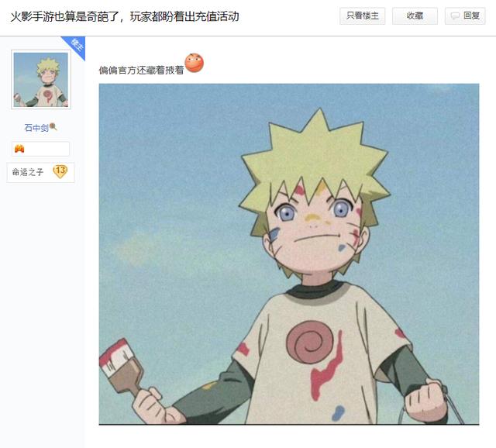The image size is (496, 448).
Task: Click the thread title 火影手游也算是奇葩了
Action: pyautogui.click(x=66, y=16)
